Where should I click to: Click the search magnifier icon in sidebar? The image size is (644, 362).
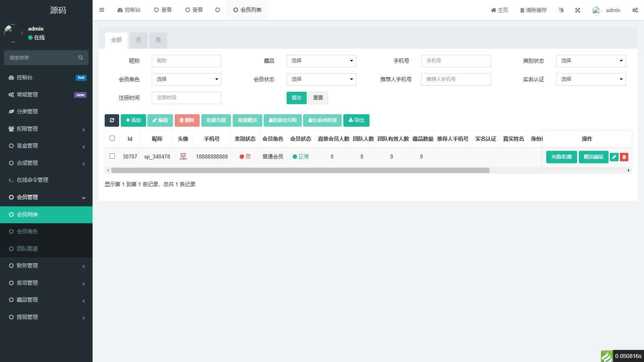pos(80,58)
